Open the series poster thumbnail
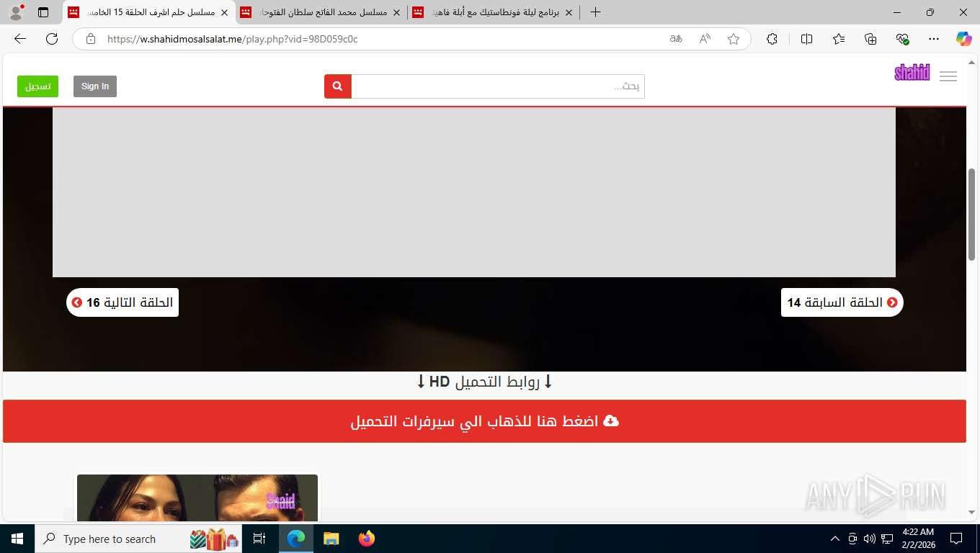The image size is (980, 553). point(197,498)
